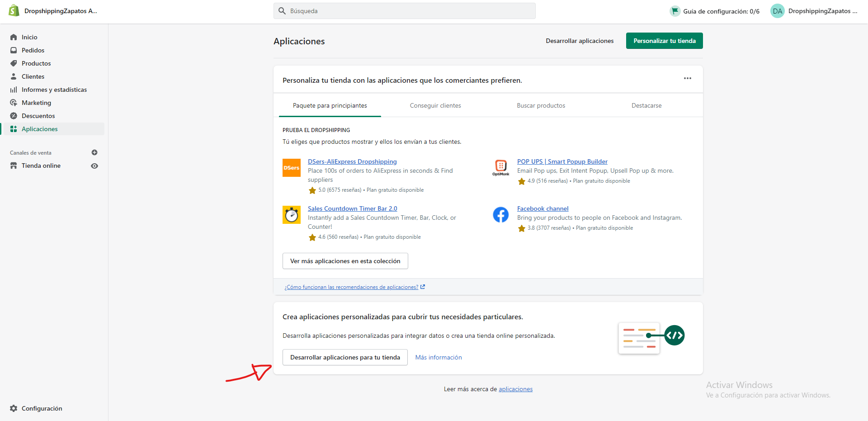Screen dimensions: 868x421
Task: Add a sales channel with the plus icon
Action: pos(94,152)
